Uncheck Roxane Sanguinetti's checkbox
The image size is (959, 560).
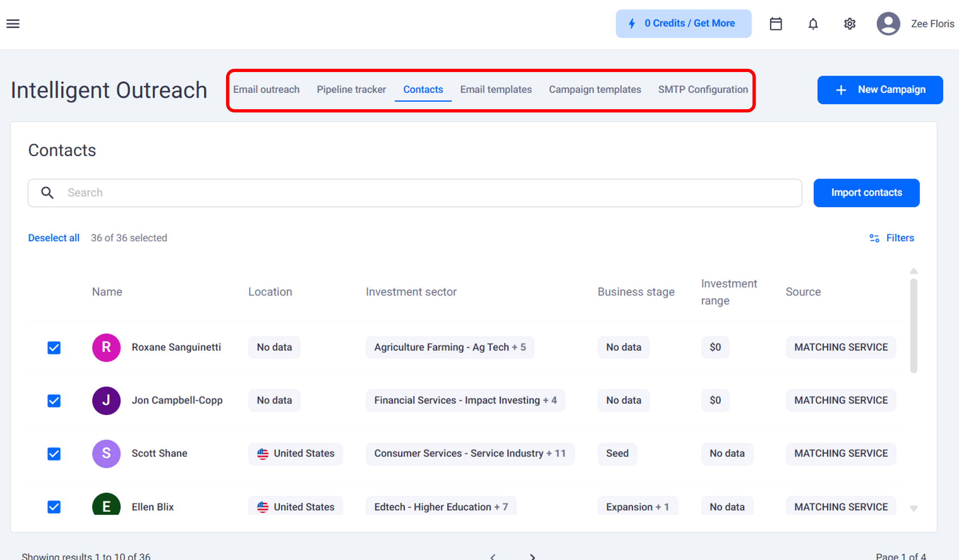tap(54, 348)
